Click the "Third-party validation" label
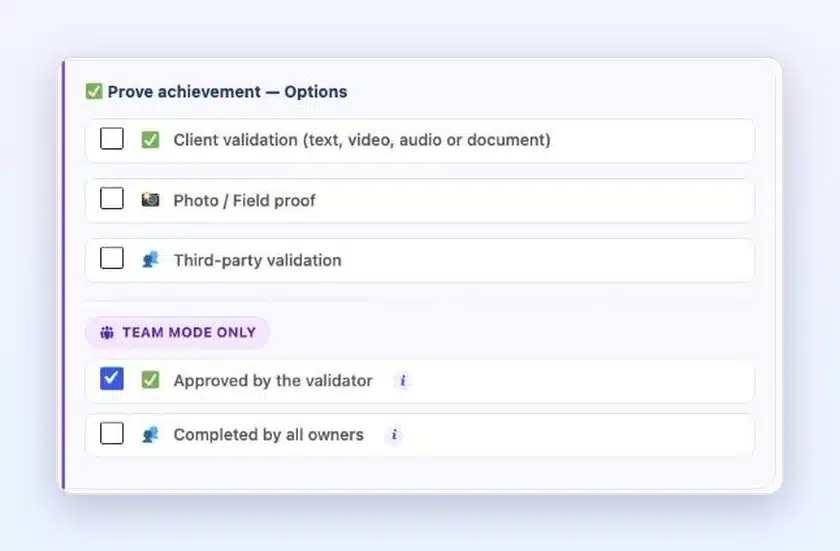 click(257, 260)
